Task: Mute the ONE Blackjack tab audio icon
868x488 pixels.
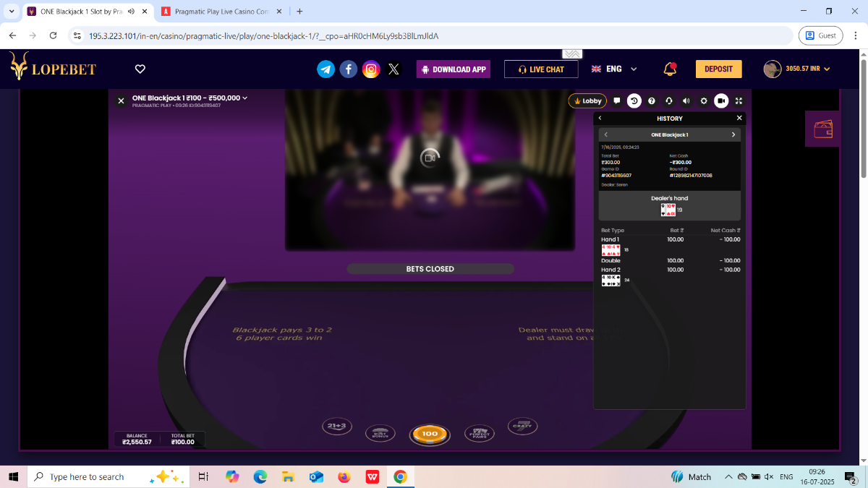Action: pyautogui.click(x=131, y=12)
